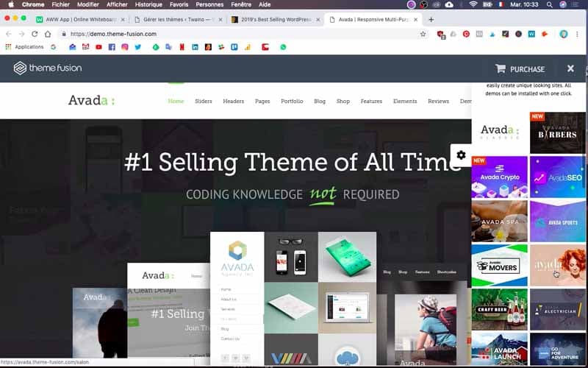Image resolution: width=588 pixels, height=368 pixels.
Task: Select the Avada Classic demo thumbnail
Action: [500, 132]
